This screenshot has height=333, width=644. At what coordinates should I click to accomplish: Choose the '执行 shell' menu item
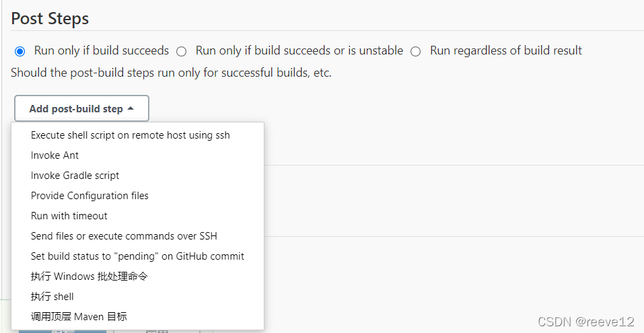pos(52,297)
